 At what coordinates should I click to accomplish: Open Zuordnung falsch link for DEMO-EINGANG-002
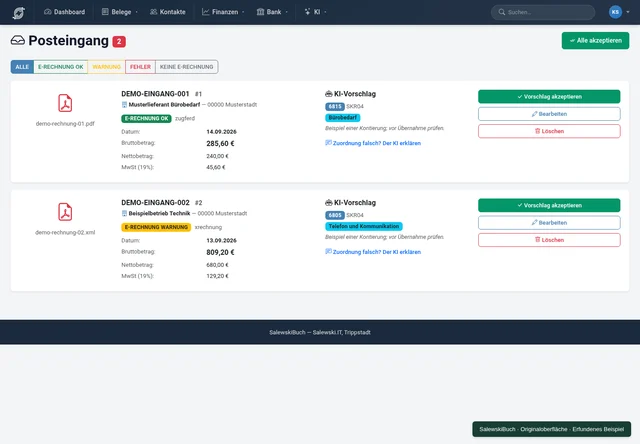[x=376, y=252]
